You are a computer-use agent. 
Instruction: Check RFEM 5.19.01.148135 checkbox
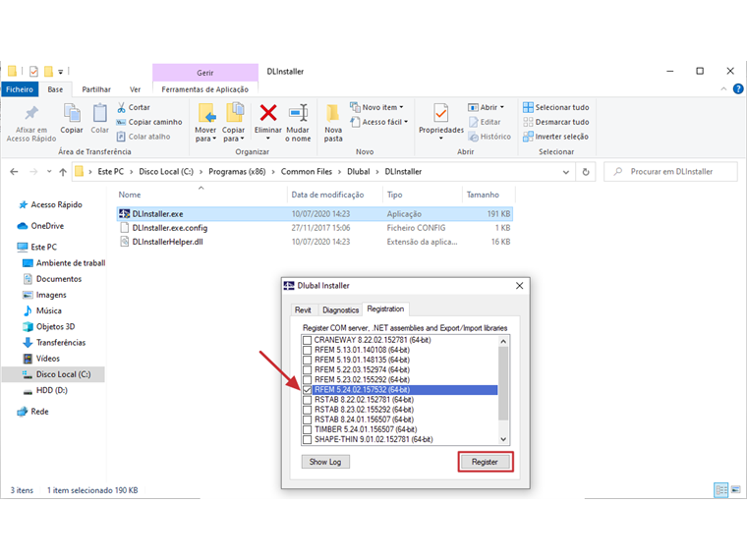point(308,360)
